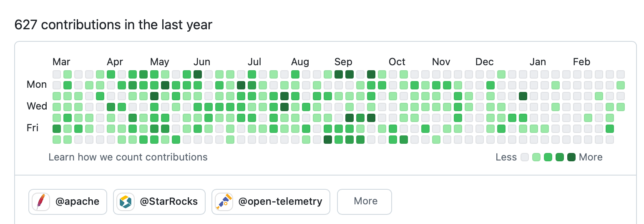Click the last cell in the Wed row
This screenshot has height=224, width=644.
(x=621, y=107)
